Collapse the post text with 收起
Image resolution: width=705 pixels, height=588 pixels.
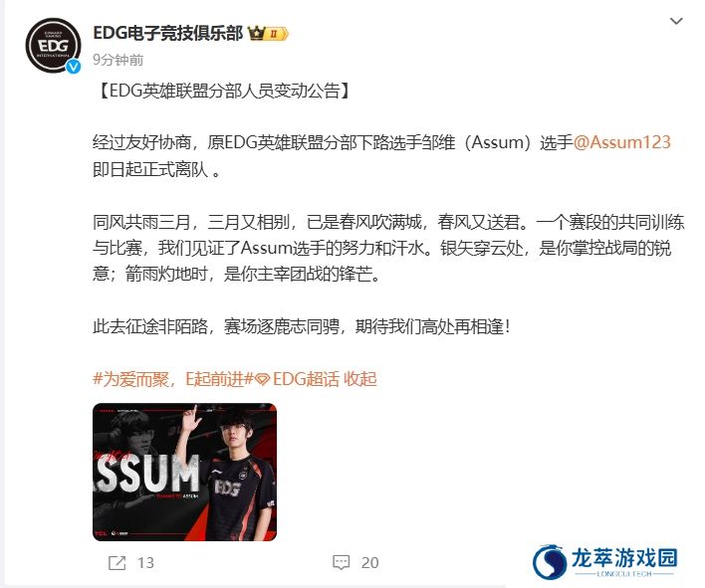point(360,379)
